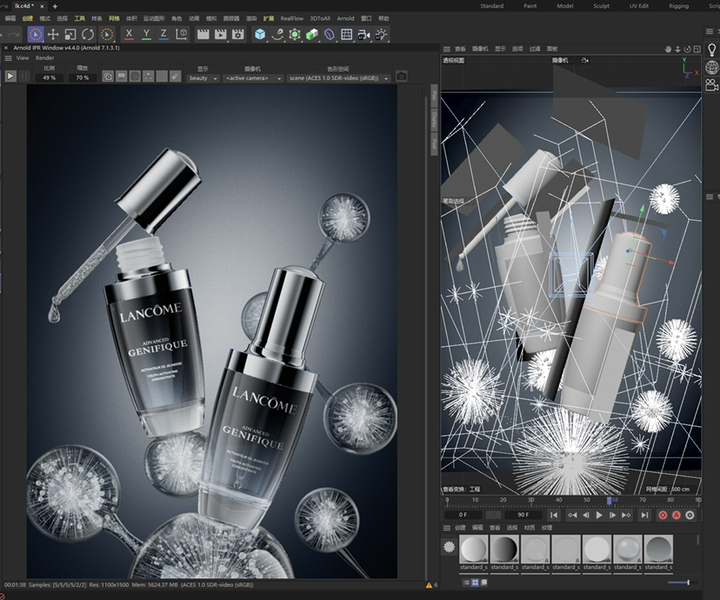Open the viewport hamburger menu
Screen dimensions: 720x600
coord(446,49)
